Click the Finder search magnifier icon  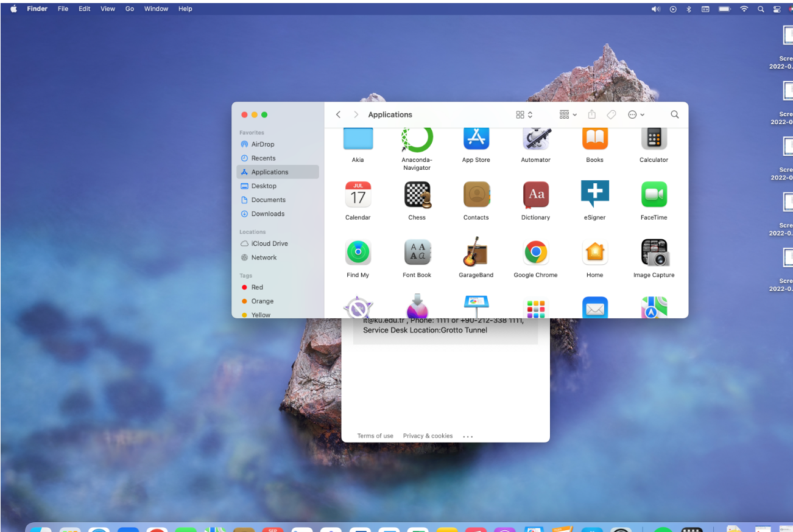pyautogui.click(x=674, y=114)
